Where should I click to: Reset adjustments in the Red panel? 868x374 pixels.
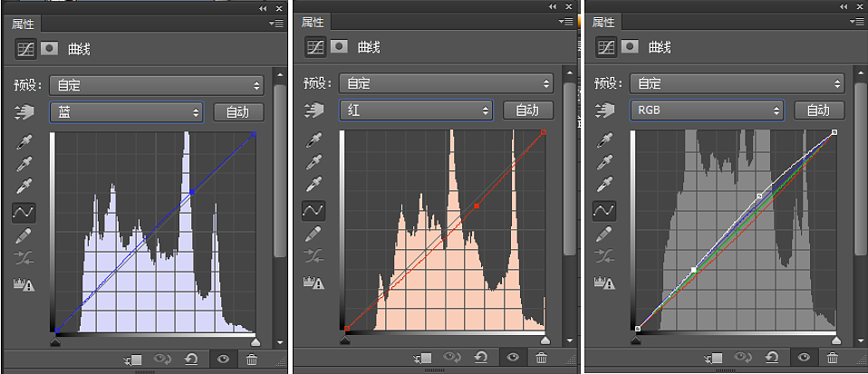(x=480, y=358)
